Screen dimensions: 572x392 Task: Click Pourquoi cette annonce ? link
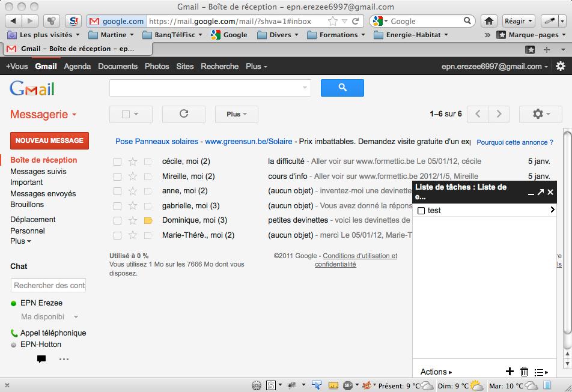point(515,142)
